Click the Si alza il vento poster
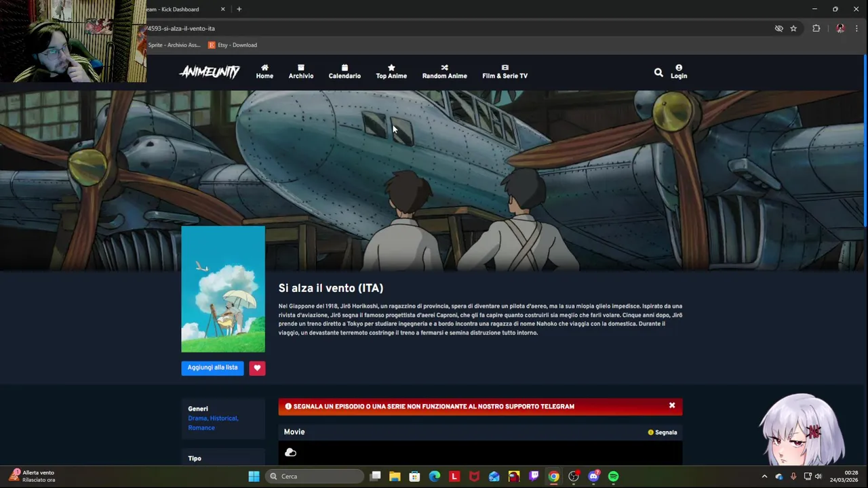This screenshot has height=488, width=868. (x=223, y=289)
